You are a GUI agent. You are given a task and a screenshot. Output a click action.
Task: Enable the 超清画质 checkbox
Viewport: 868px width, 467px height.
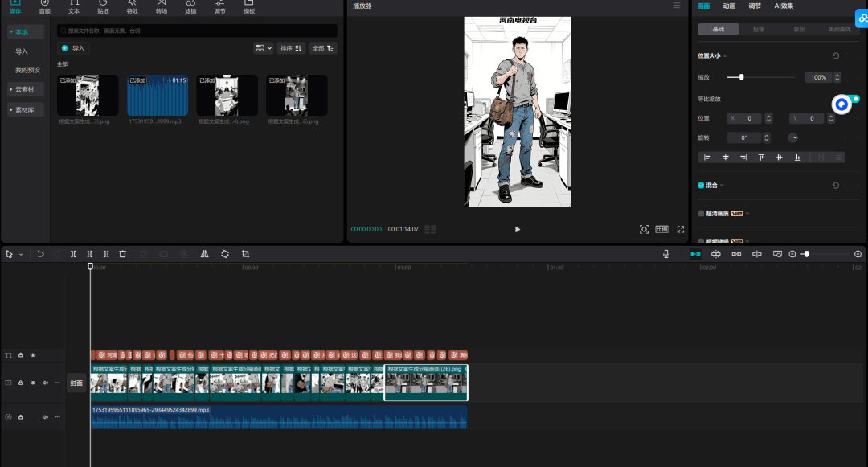pyautogui.click(x=701, y=214)
